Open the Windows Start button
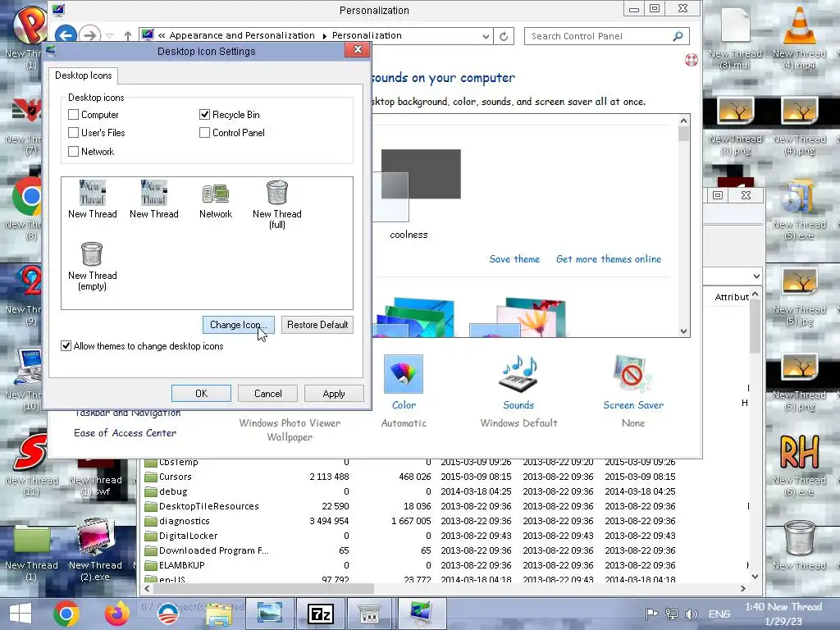Viewport: 840px width, 630px height. pos(21,614)
